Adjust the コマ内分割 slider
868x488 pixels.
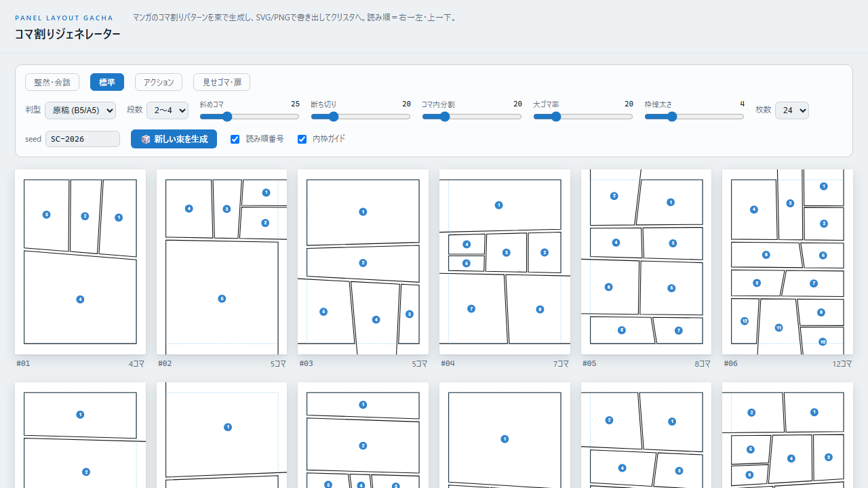pyautogui.click(x=472, y=117)
